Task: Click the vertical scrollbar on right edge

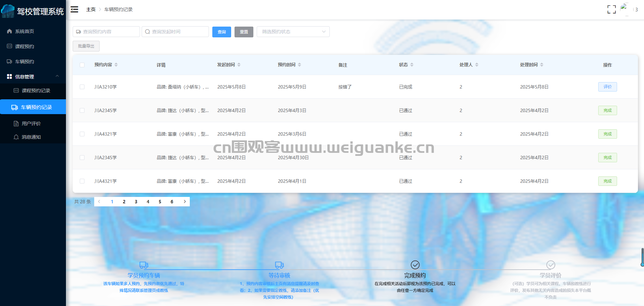Action: (642, 258)
